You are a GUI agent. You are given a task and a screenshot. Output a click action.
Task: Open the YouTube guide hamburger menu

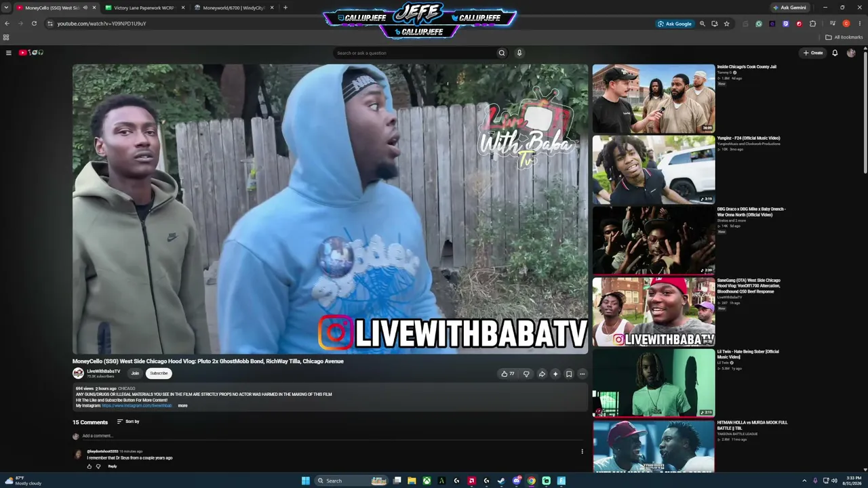point(9,53)
